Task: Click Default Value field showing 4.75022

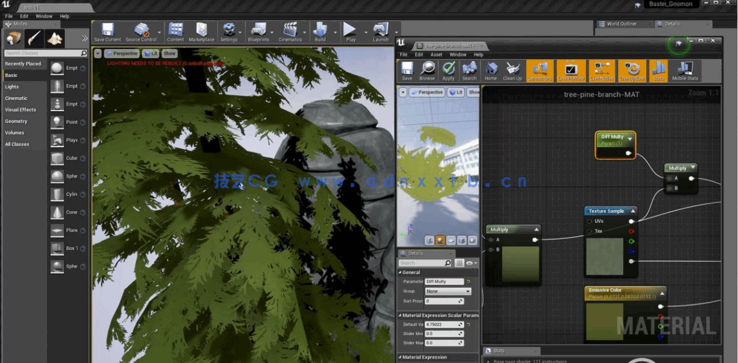Action: click(x=444, y=324)
